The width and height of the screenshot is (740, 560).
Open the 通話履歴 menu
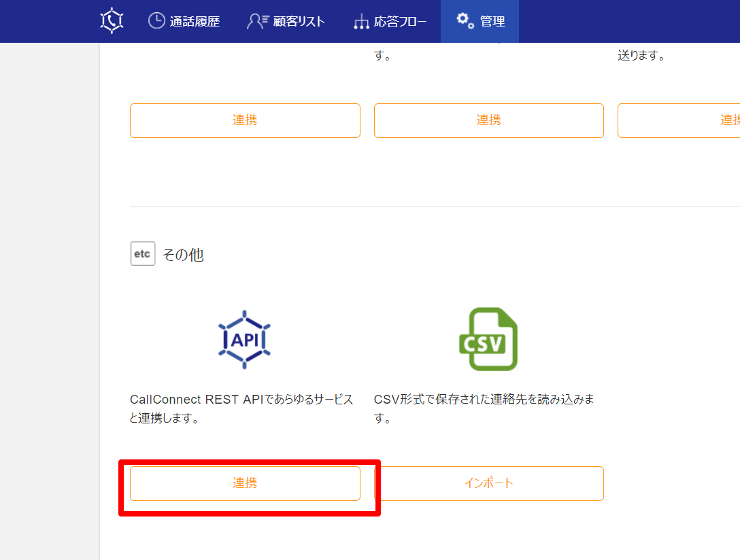184,21
